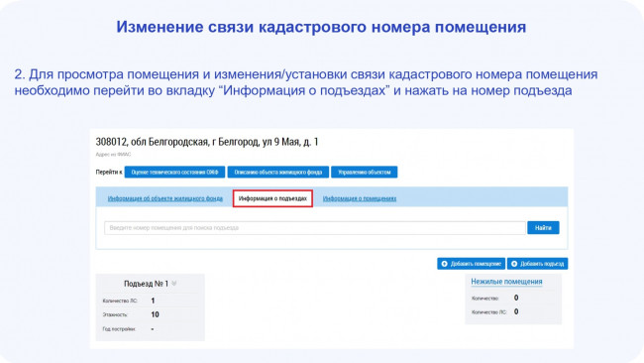Click the Адрес из ФИАС caption
Image resolution: width=644 pixels, height=363 pixels.
pyautogui.click(x=113, y=155)
